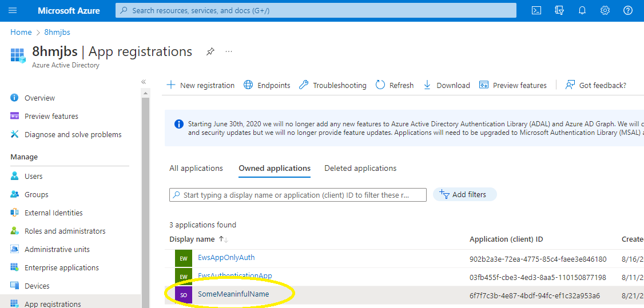Open Diagnose and solve problems
Screen dimensions: 644x308
click(73, 134)
